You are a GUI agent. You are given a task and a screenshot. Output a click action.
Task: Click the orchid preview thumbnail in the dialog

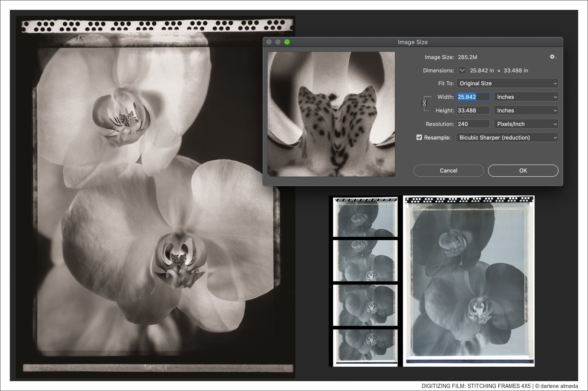331,114
